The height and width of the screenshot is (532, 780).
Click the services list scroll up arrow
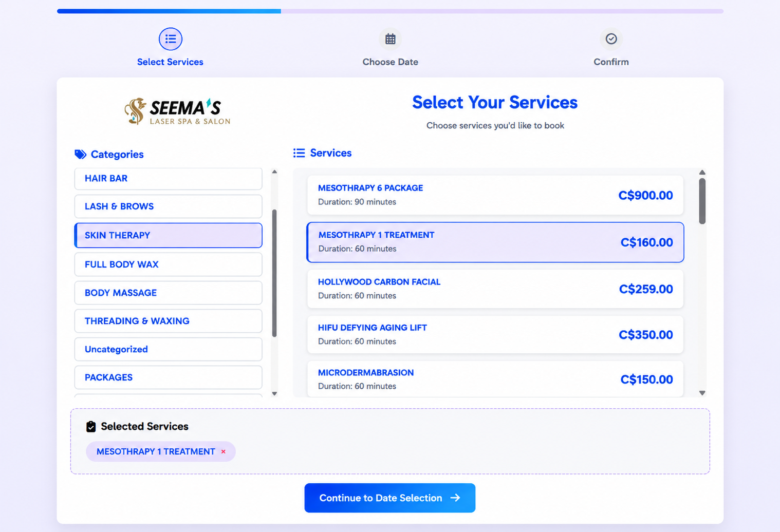click(x=702, y=173)
